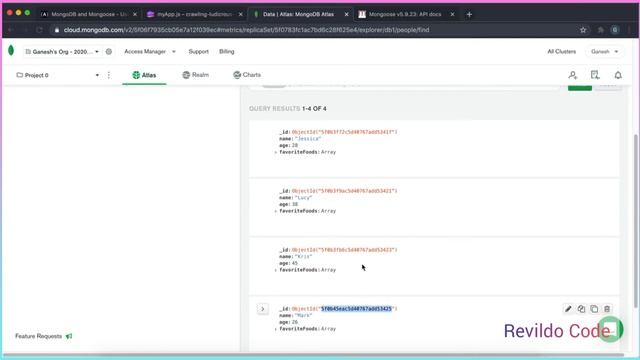Switch to myApp.js browser tab

click(x=195, y=14)
